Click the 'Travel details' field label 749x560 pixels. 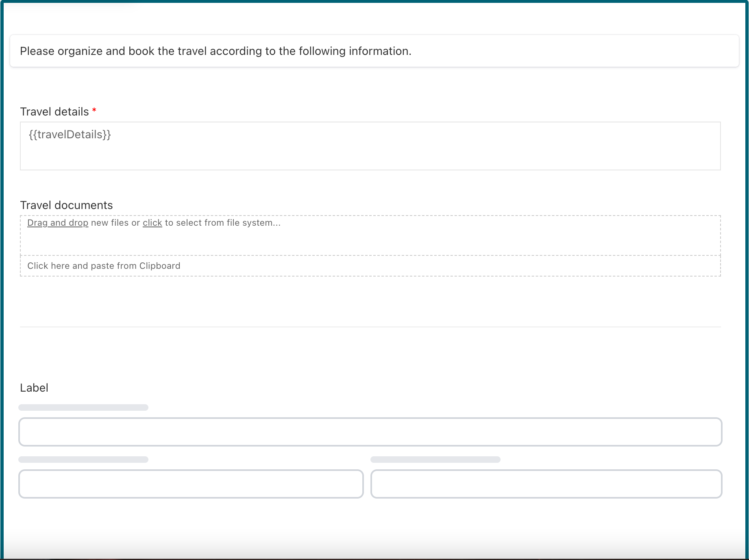click(x=54, y=112)
